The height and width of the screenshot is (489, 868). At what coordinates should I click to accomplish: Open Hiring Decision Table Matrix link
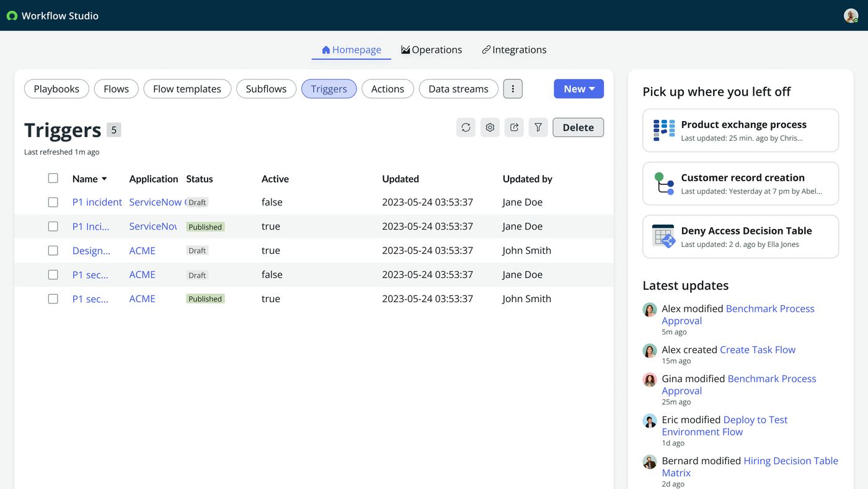click(x=750, y=467)
